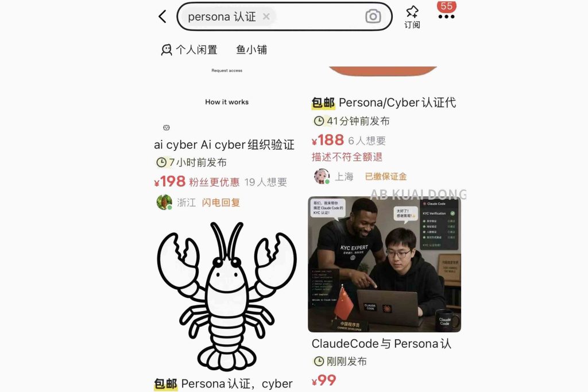Tap the 描述不符全额退 refund label

point(347,157)
